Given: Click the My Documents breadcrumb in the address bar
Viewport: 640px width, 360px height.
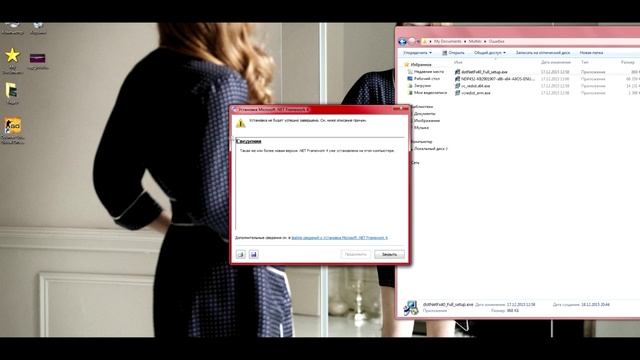Looking at the screenshot, I should coord(447,42).
